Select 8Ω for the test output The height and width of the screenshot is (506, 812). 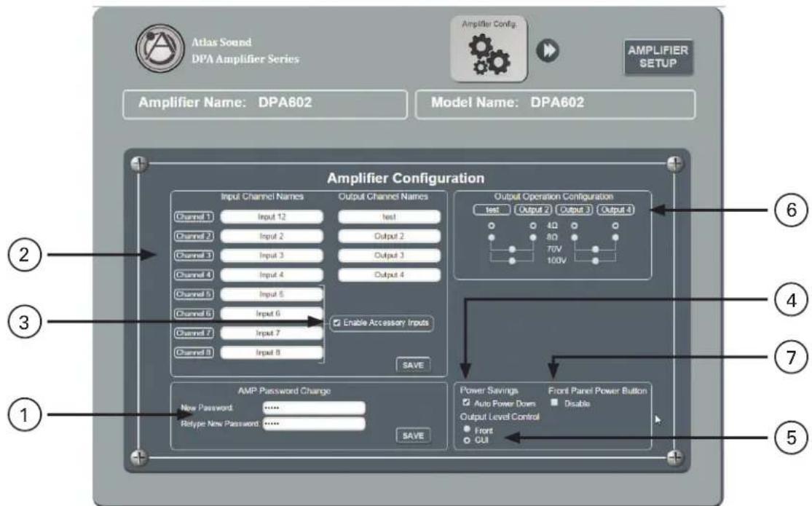492,237
